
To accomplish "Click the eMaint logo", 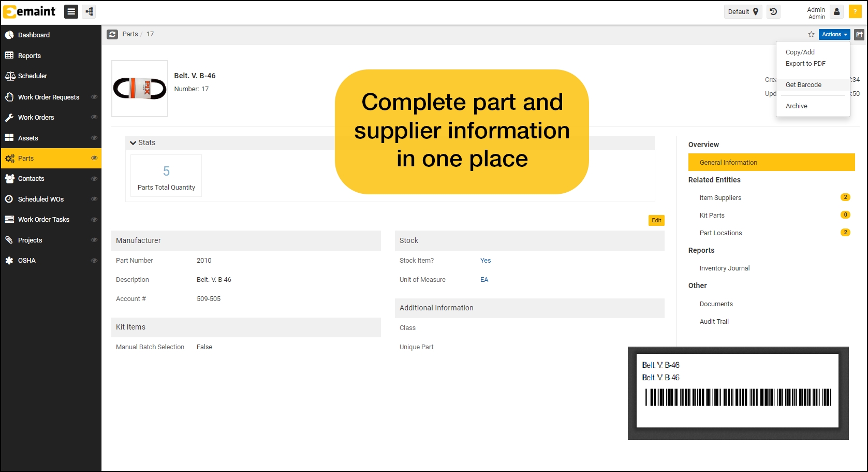I will coord(30,11).
